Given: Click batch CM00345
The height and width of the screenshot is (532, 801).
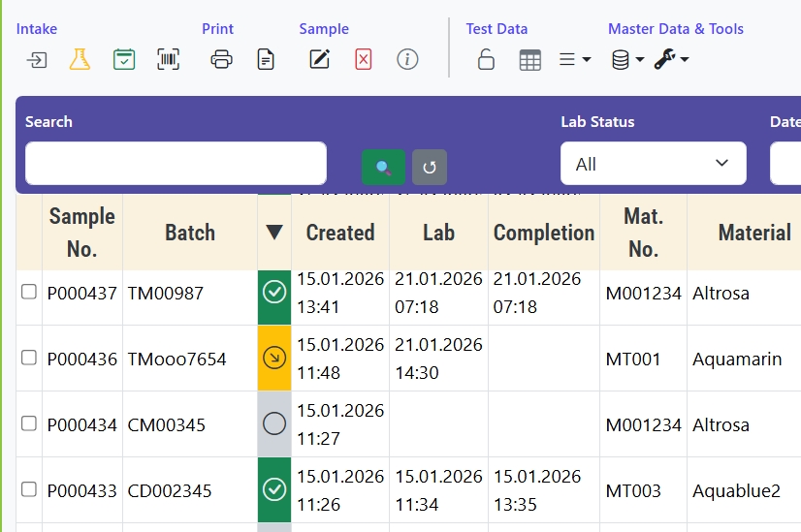Looking at the screenshot, I should [166, 424].
